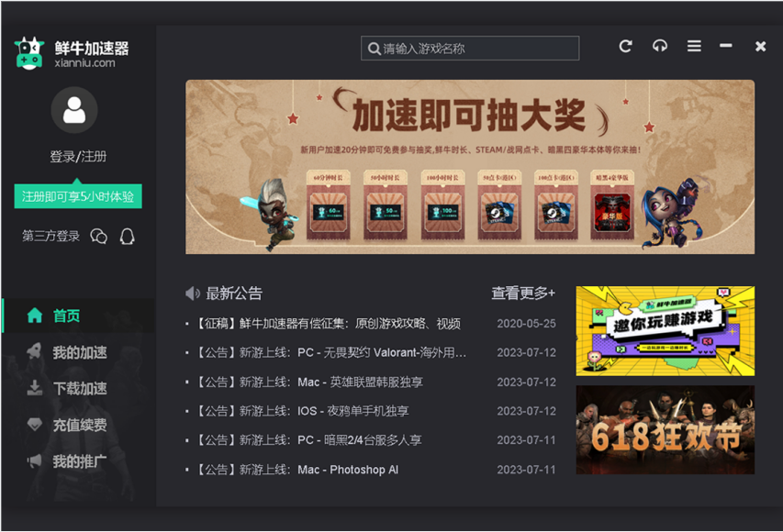Click the download icon for 下载加速

click(34, 385)
